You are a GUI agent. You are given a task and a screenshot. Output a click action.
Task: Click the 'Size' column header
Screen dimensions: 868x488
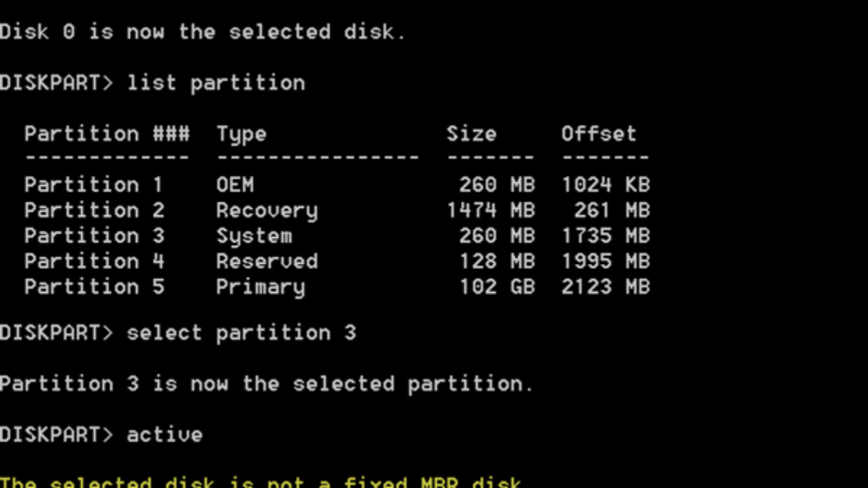point(472,134)
